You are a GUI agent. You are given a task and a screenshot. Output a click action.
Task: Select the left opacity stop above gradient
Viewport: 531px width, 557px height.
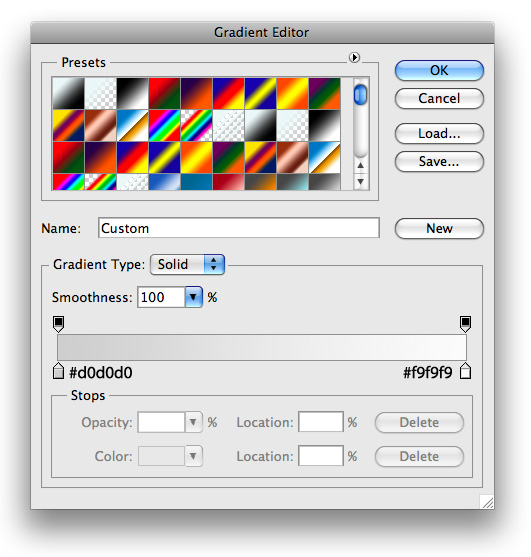(59, 324)
